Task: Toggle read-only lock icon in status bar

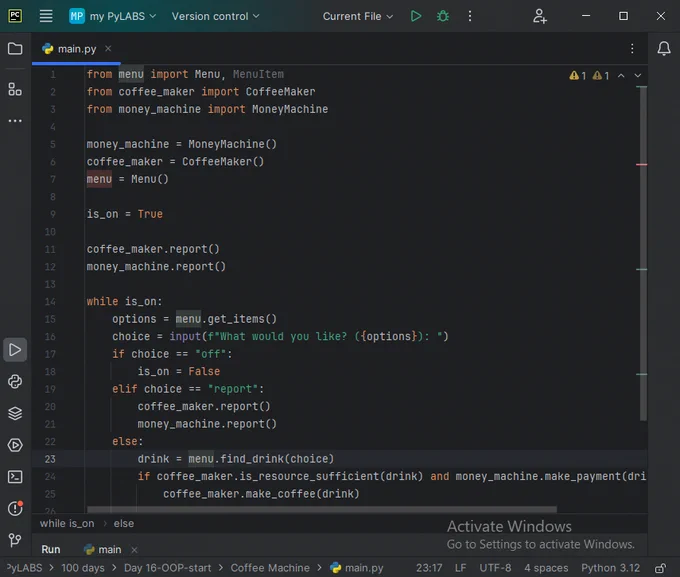Action: 660,568
